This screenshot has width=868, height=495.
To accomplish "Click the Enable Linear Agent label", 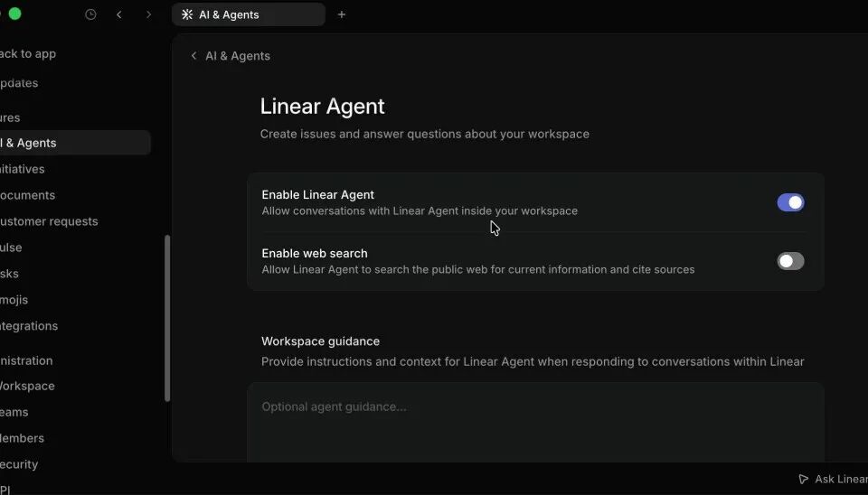I will coord(317,195).
